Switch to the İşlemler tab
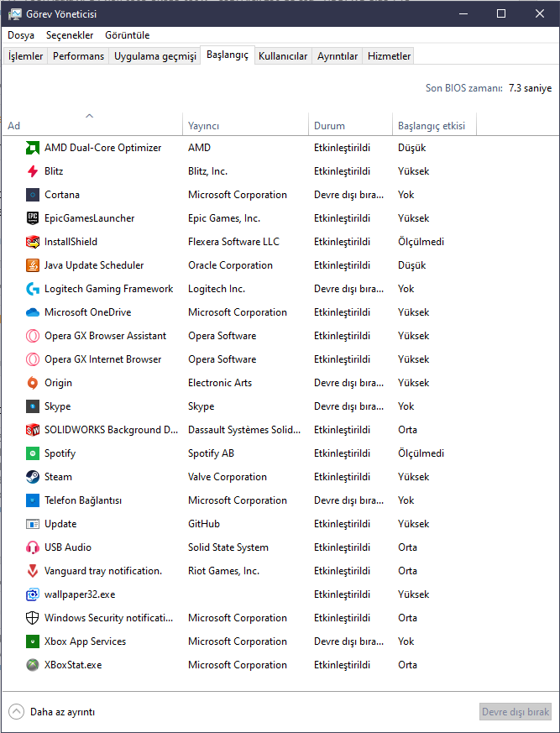 (25, 56)
